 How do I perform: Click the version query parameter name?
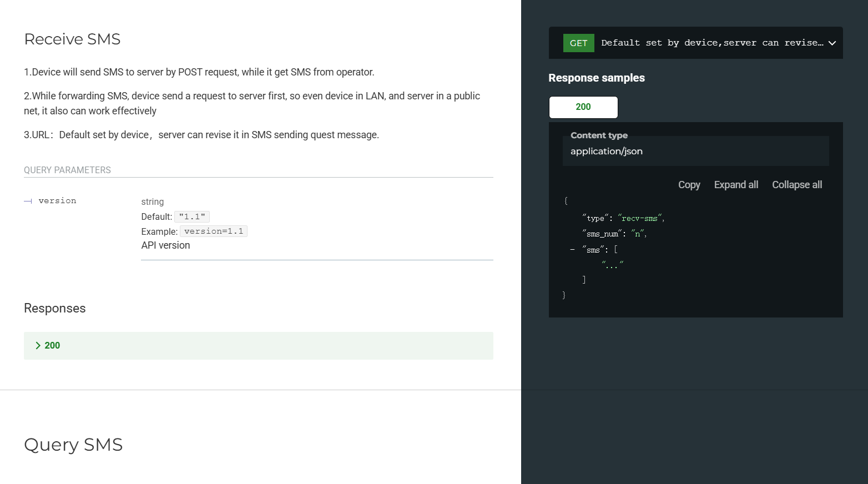pyautogui.click(x=57, y=201)
